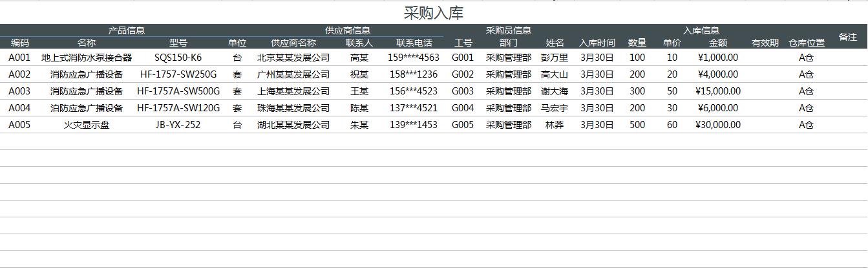Select employee ID cell G001
The image size is (868, 273).
(463, 58)
